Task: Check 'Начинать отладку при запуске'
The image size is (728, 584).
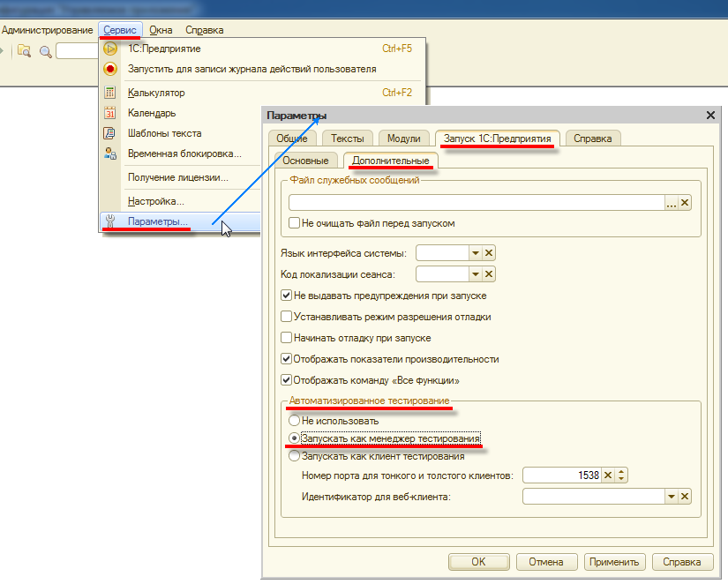Action: tap(286, 338)
